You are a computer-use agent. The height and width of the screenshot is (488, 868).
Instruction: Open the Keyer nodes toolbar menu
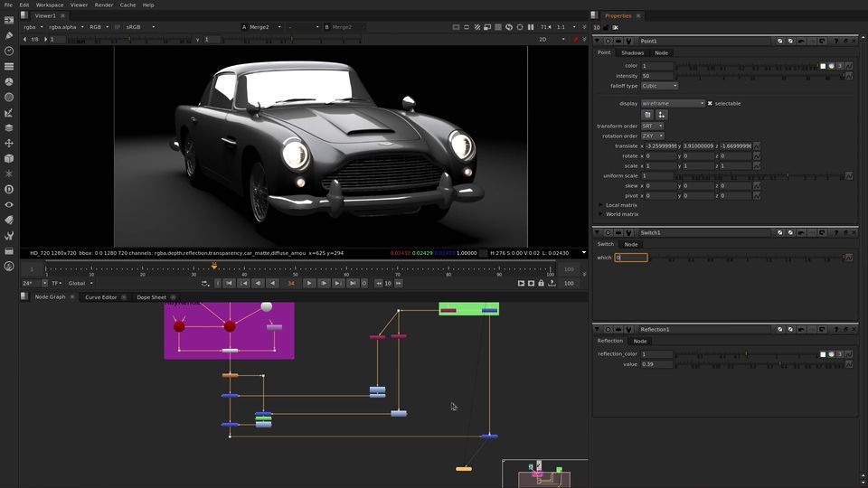(9, 112)
